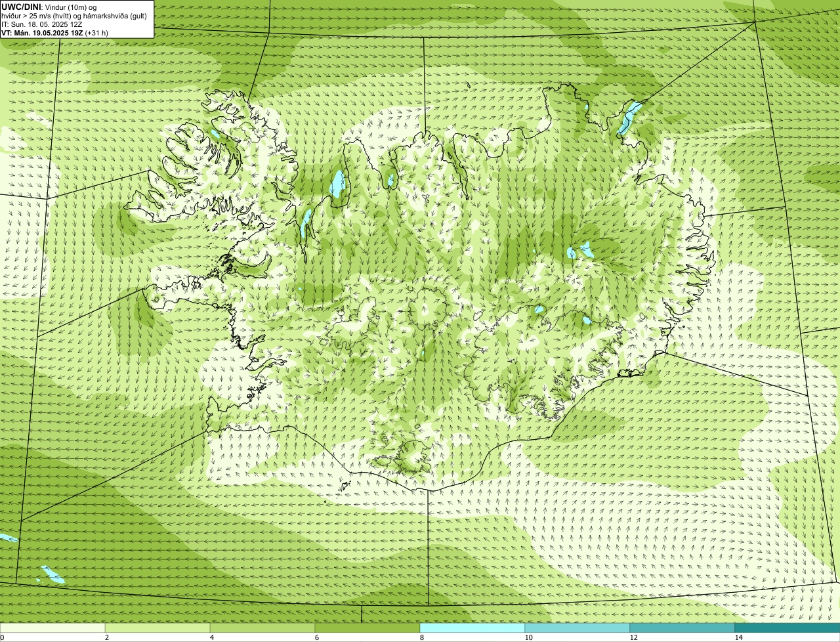
Task: Click the scale label '14'
Action: tap(738, 637)
